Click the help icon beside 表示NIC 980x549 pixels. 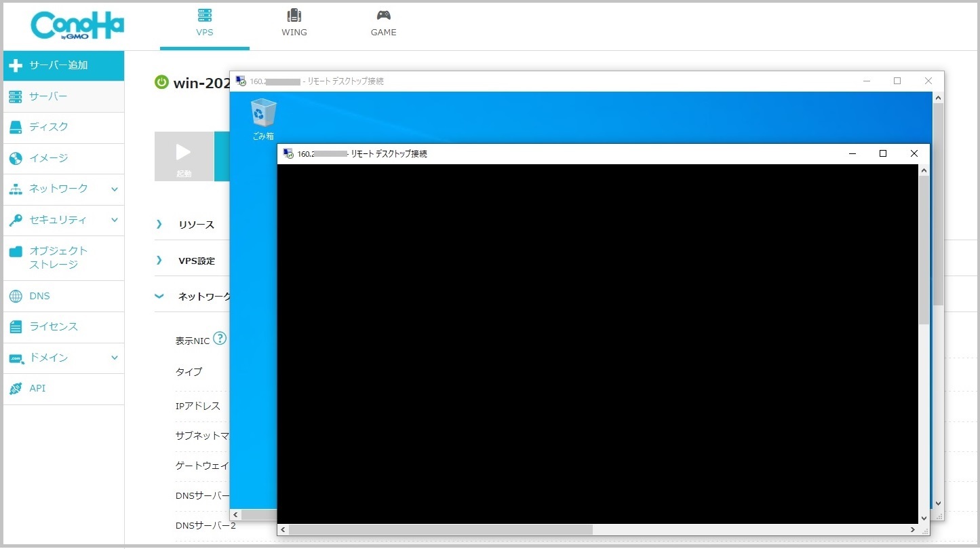coord(220,338)
